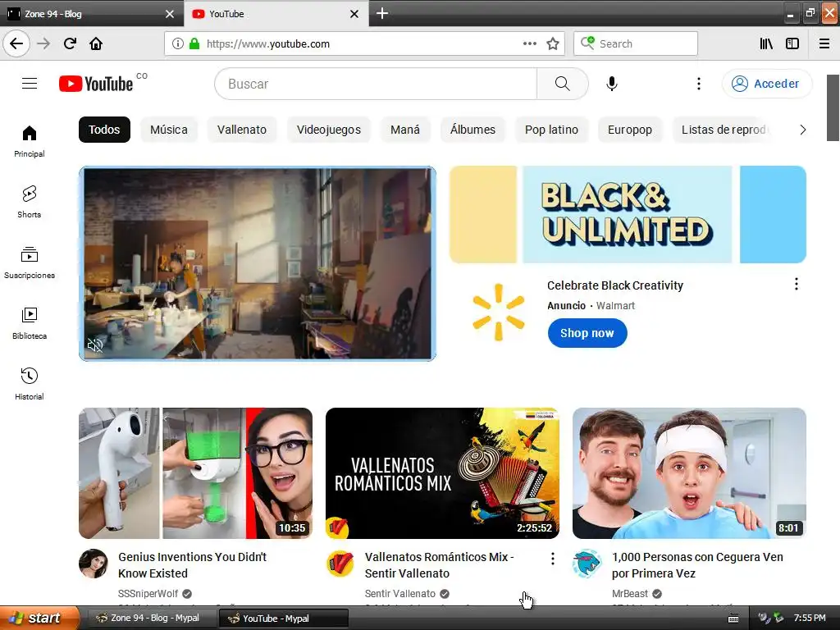Select the Vallenato filter chip
Viewport: 840px width, 630px height.
pyautogui.click(x=242, y=130)
